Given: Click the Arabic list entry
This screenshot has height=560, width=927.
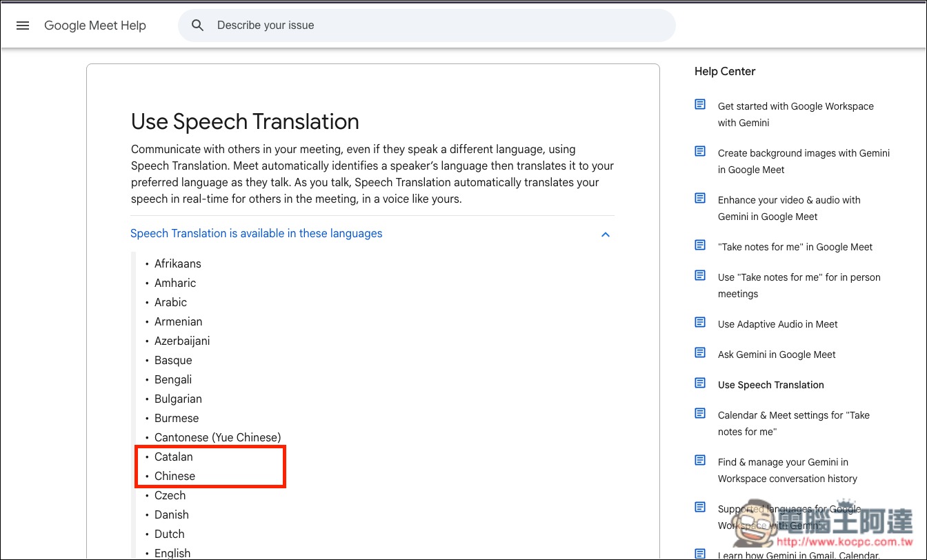Looking at the screenshot, I should 171,302.
